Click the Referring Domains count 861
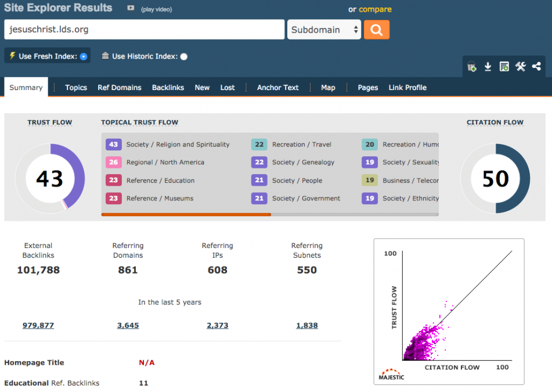The height and width of the screenshot is (392, 552). [x=128, y=270]
